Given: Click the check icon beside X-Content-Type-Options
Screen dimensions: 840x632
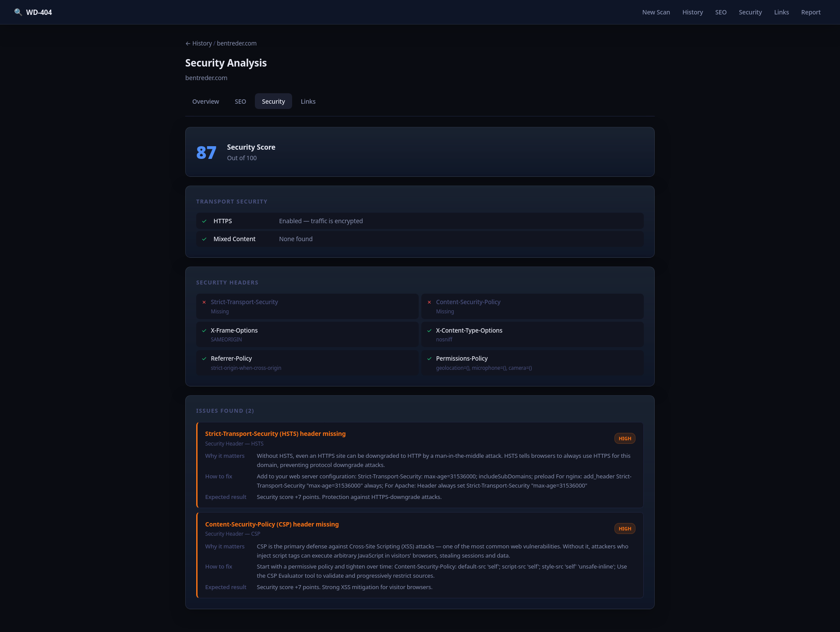Looking at the screenshot, I should coord(429,330).
